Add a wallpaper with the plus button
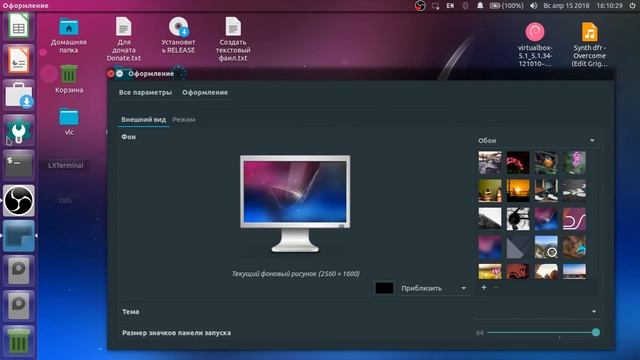The image size is (640, 360). point(484,287)
